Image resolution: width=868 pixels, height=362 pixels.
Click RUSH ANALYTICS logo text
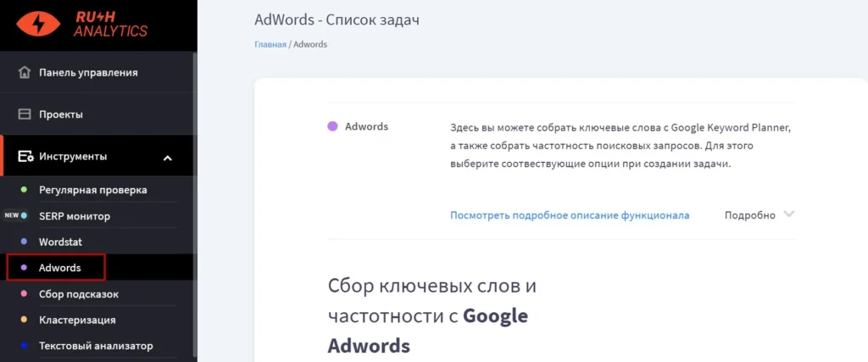coord(111,25)
